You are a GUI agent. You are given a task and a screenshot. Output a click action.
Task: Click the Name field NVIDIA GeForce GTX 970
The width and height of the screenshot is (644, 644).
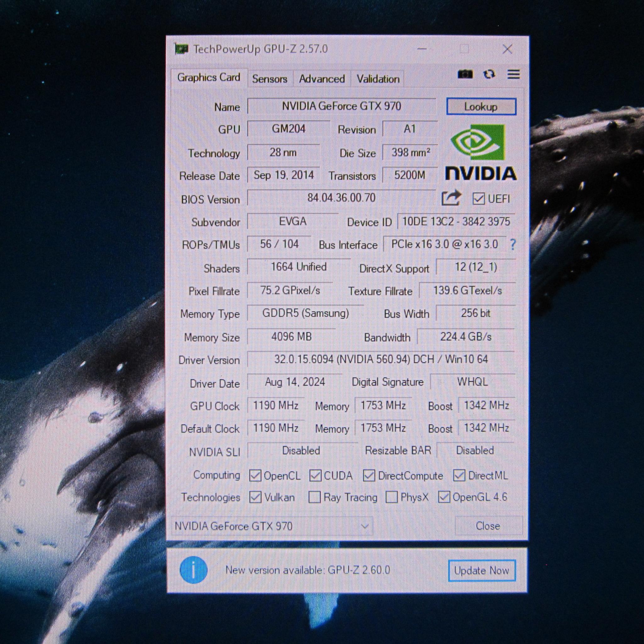point(342,106)
